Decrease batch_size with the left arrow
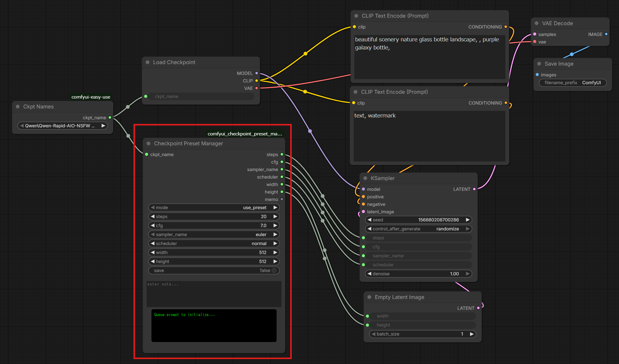Image resolution: width=619 pixels, height=364 pixels. 373,334
